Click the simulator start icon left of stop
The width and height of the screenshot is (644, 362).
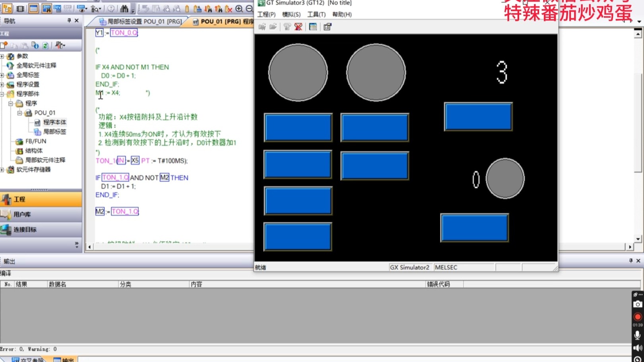pyautogui.click(x=287, y=27)
